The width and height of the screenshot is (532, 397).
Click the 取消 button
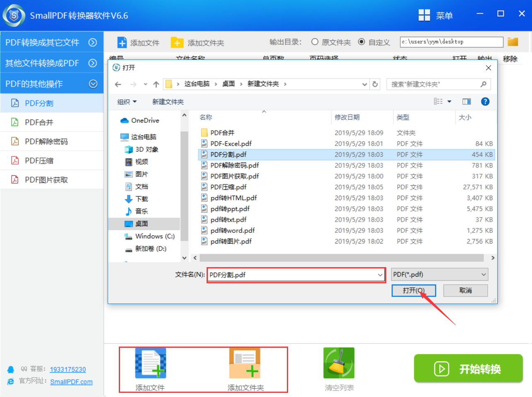coord(465,290)
